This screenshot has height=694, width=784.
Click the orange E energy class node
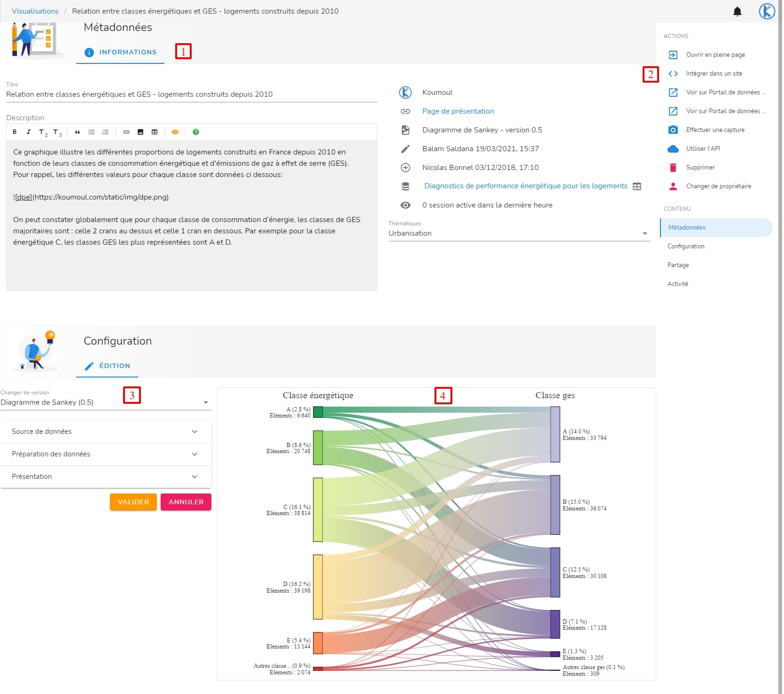318,643
